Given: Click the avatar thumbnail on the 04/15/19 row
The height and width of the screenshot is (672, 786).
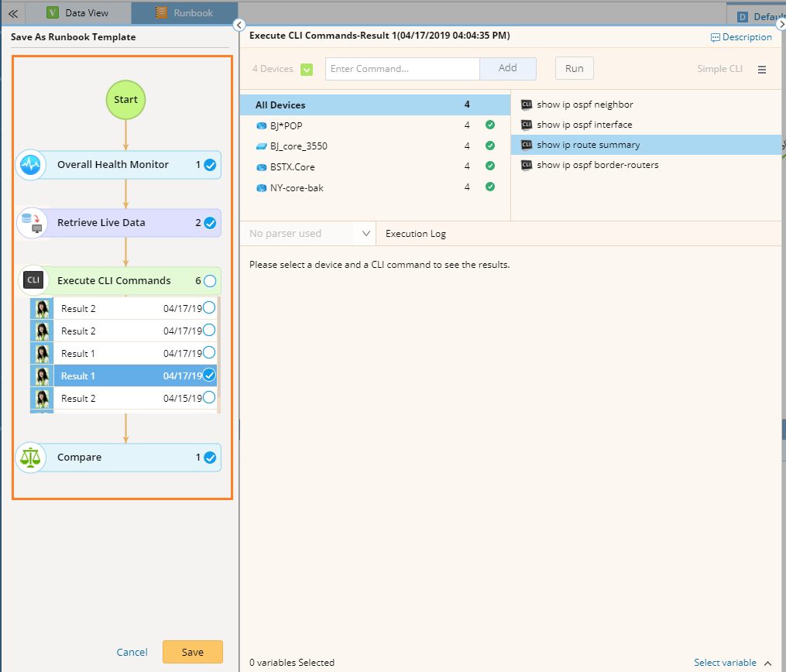Looking at the screenshot, I should pyautogui.click(x=42, y=399).
